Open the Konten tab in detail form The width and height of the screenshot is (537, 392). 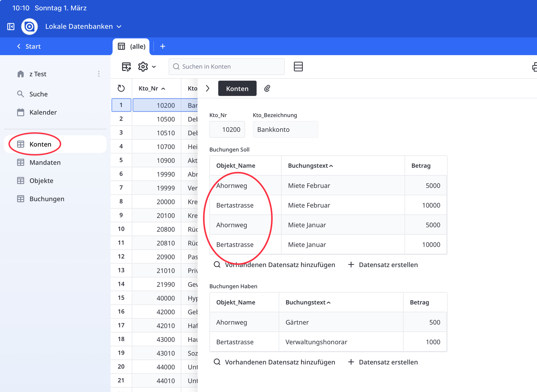pos(237,88)
